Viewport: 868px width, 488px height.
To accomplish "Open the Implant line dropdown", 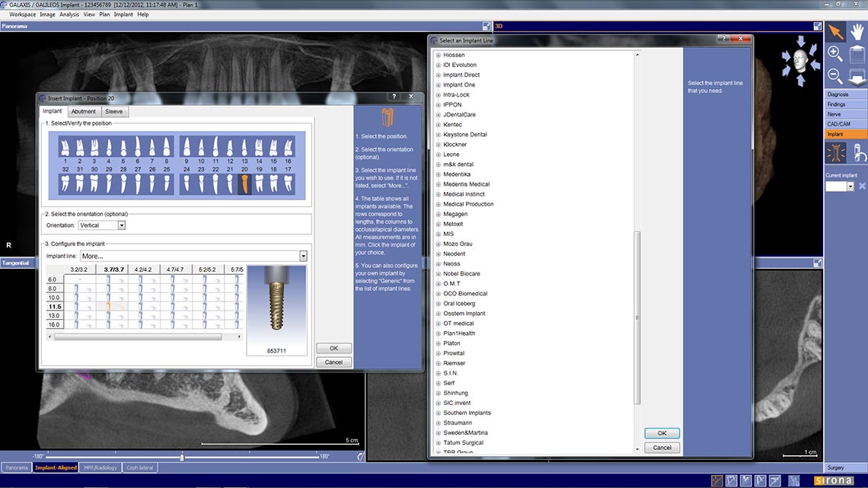I will (x=303, y=256).
